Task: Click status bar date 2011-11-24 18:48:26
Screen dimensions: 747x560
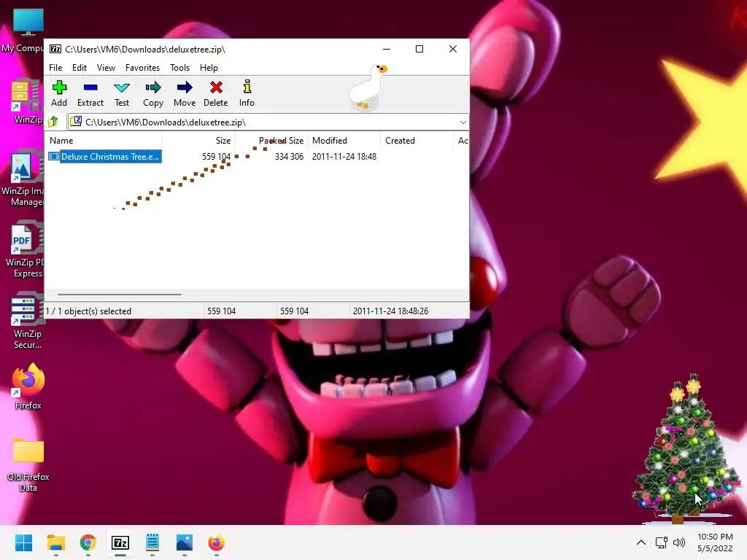Action: point(390,311)
